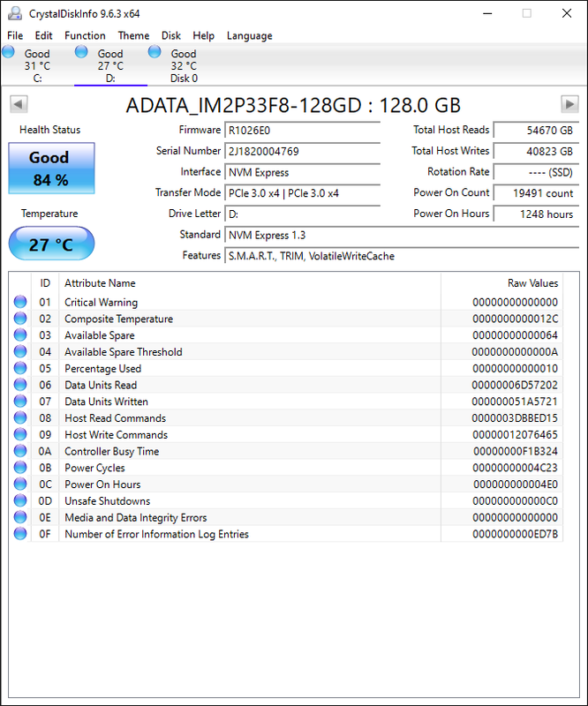Click the Unsafe Shutdowns attribute name
The width and height of the screenshot is (588, 706).
(107, 500)
